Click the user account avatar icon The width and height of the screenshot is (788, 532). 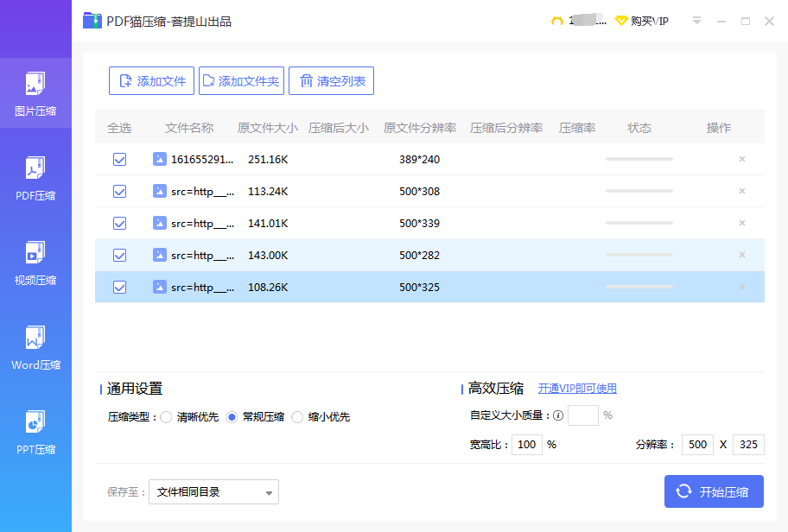pos(556,21)
